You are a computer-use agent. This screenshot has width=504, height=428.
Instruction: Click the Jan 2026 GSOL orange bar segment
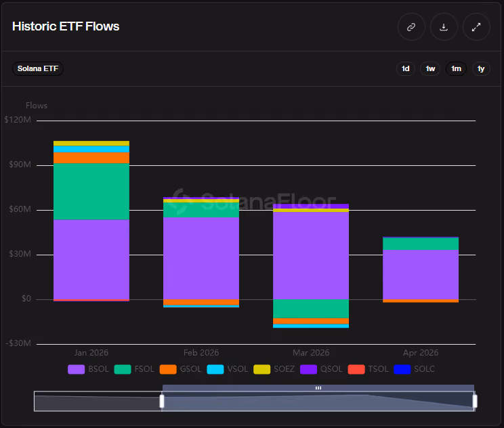point(91,158)
